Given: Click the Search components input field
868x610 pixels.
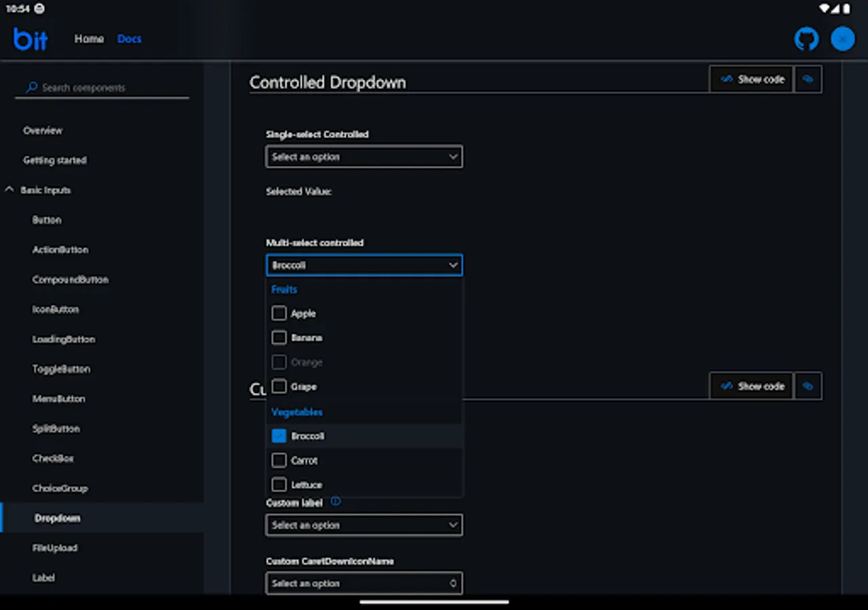Looking at the screenshot, I should coord(102,87).
